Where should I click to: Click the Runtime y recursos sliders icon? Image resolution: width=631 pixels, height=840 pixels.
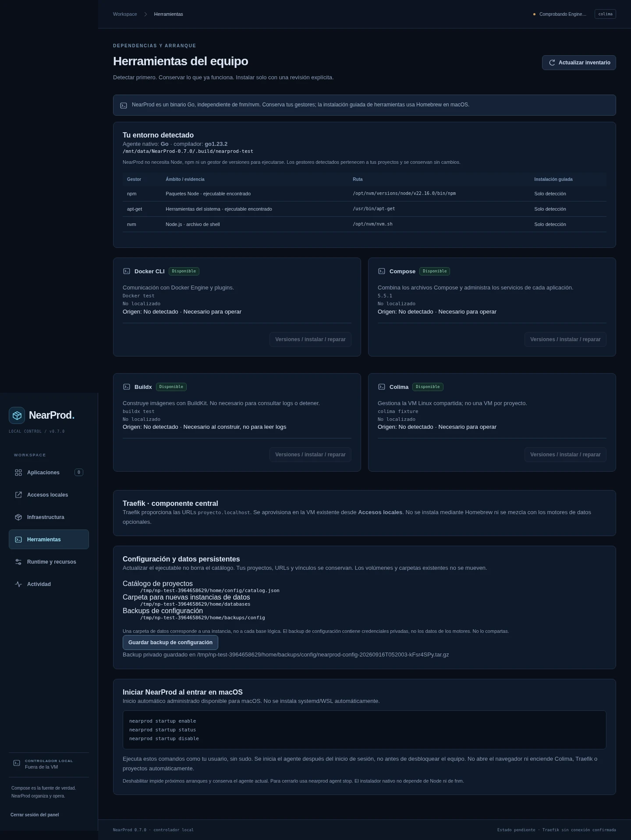(18, 562)
